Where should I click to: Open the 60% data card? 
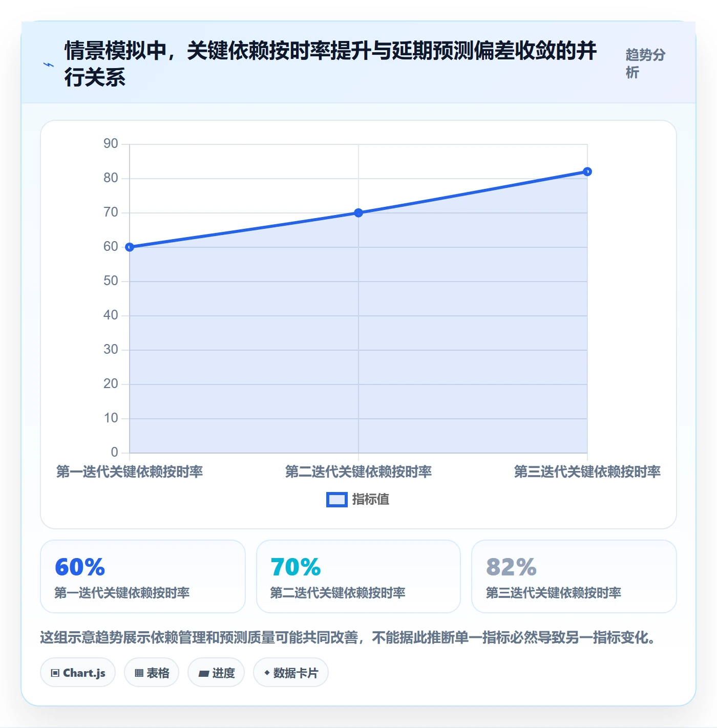[143, 576]
